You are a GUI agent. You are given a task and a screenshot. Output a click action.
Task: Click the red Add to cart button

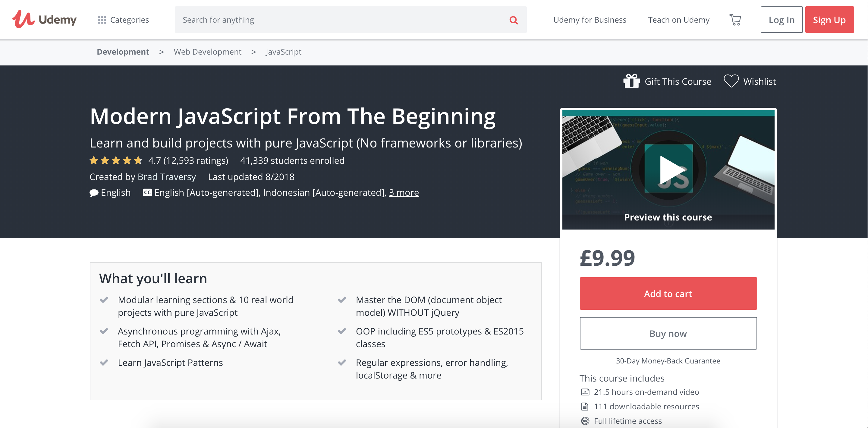[668, 293]
